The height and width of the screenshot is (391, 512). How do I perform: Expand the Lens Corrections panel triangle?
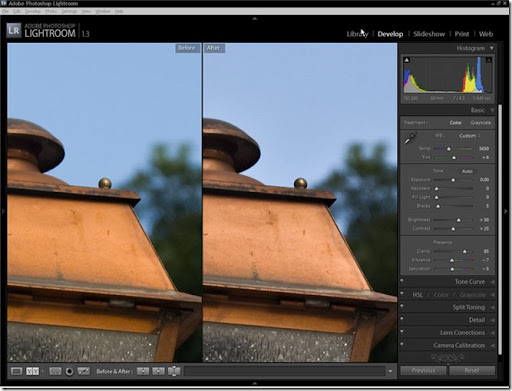point(492,333)
